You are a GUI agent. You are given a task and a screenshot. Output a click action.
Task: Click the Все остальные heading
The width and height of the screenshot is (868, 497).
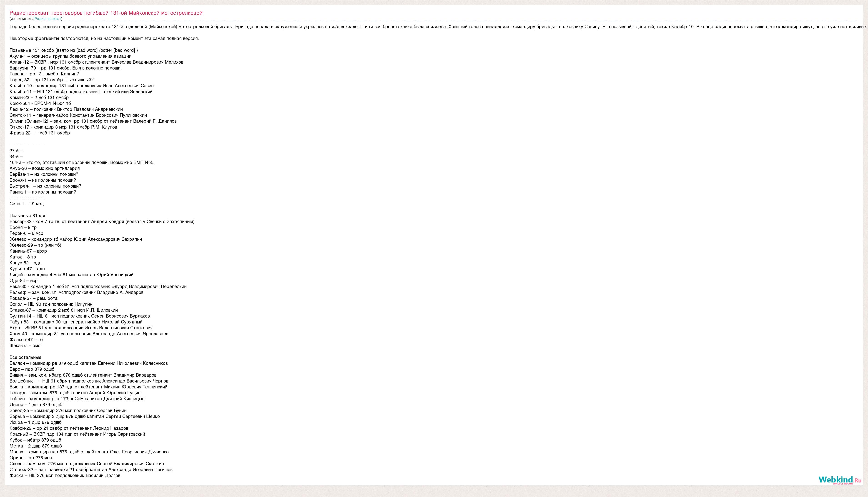tap(25, 357)
